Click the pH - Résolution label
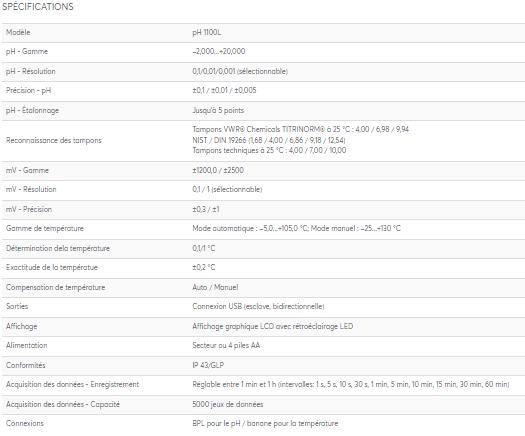This screenshot has width=525, height=436. pos(30,71)
